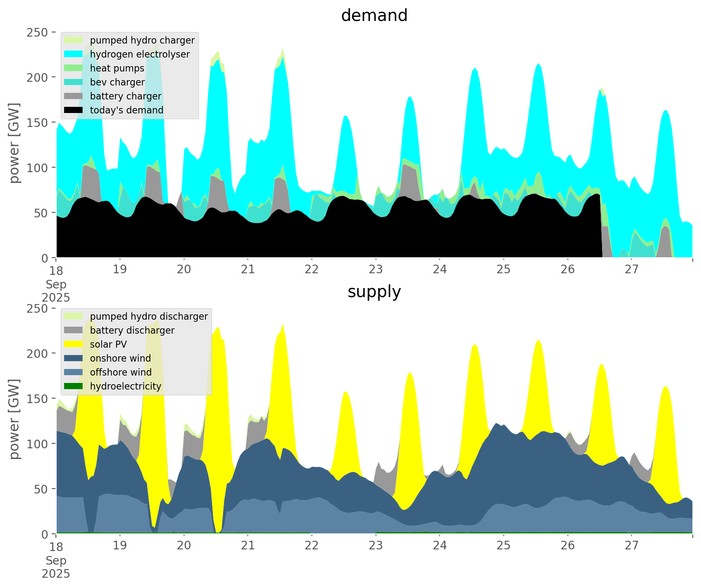The image size is (701, 588).
Task: Click the solar PV yellow legend swatch
Action: [x=74, y=344]
